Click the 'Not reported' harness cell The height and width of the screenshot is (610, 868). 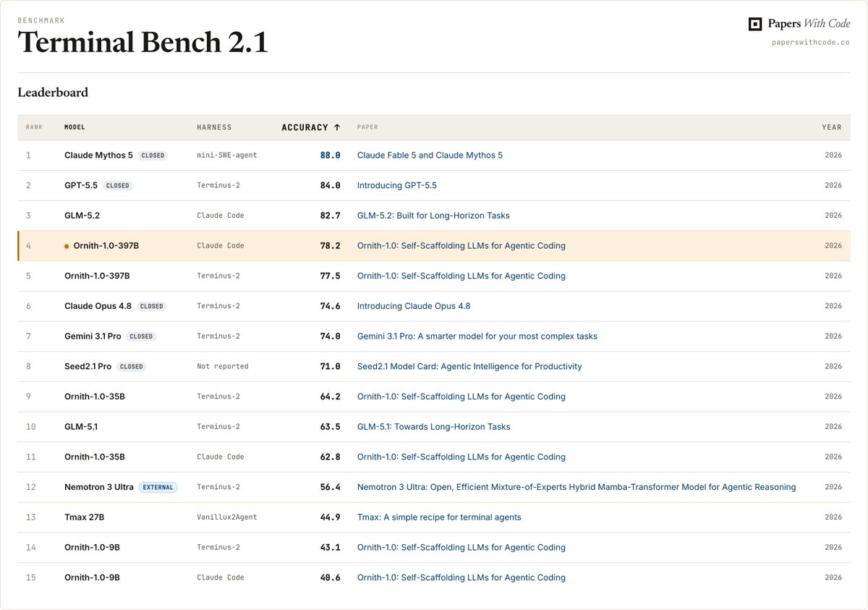[223, 367]
